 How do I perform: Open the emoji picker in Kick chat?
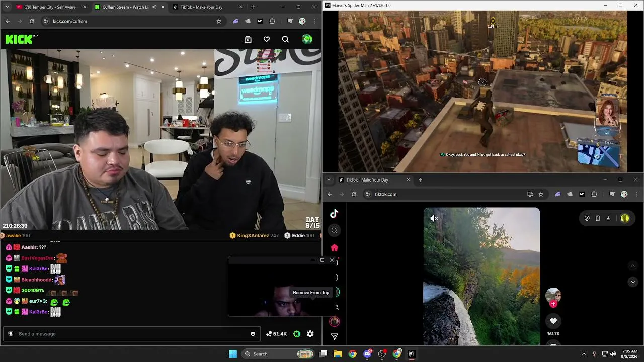253,334
